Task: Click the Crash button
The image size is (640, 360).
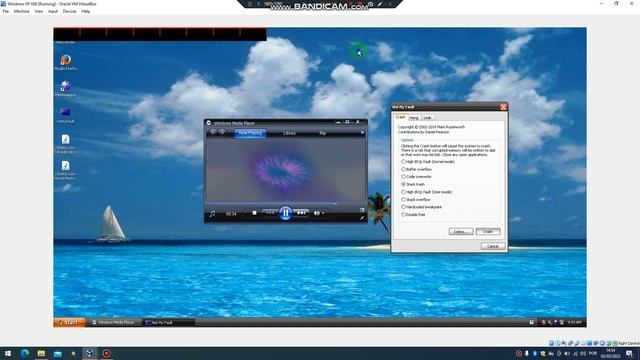Action: [x=488, y=231]
